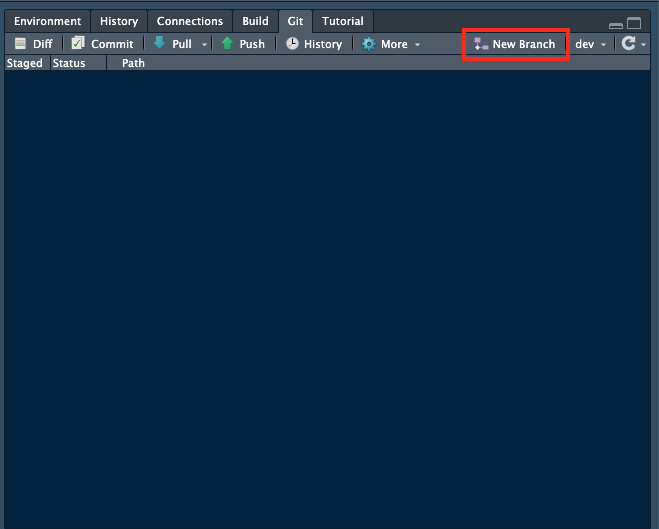Viewport: 659px width, 529px height.
Task: Select the Git tab
Action: tap(295, 21)
